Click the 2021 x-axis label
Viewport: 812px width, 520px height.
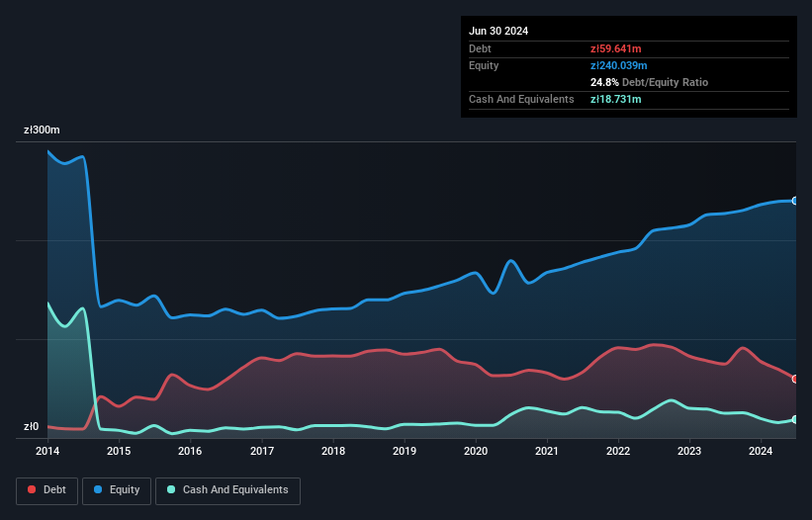(x=547, y=451)
